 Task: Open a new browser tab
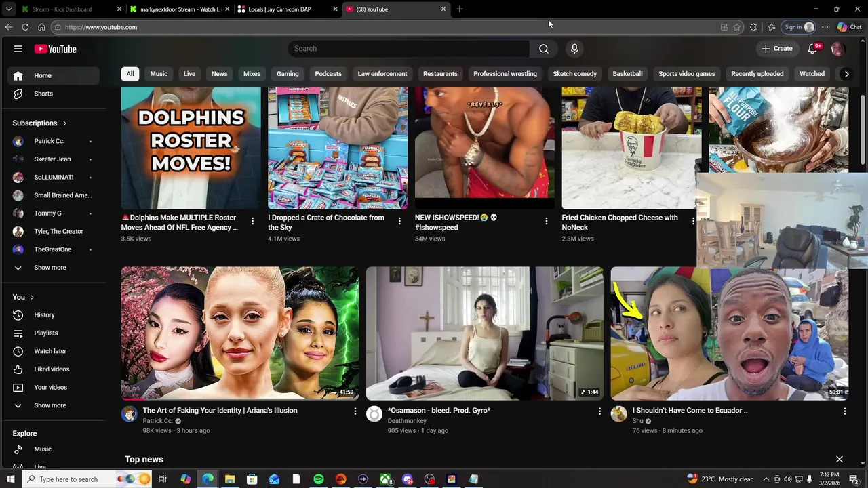click(x=460, y=9)
